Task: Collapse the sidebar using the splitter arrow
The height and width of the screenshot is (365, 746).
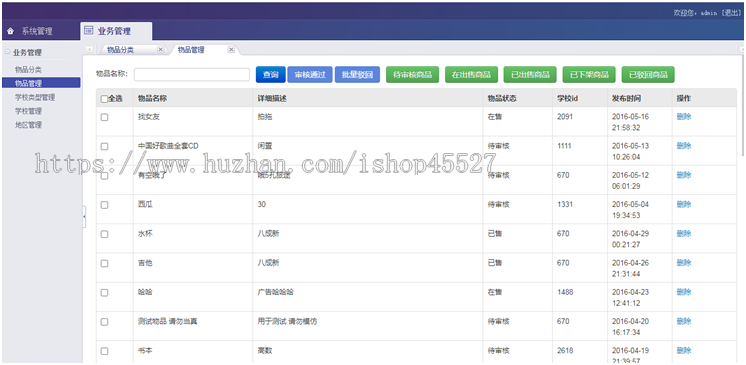Action: coord(84,217)
